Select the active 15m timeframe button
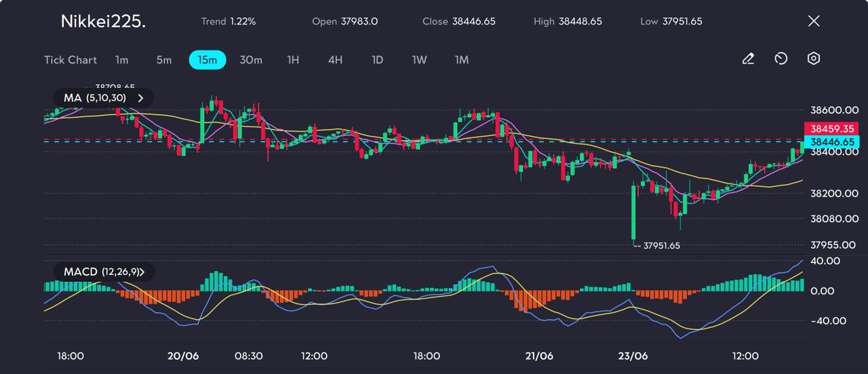Screen dimensions: 868x374 [207, 60]
